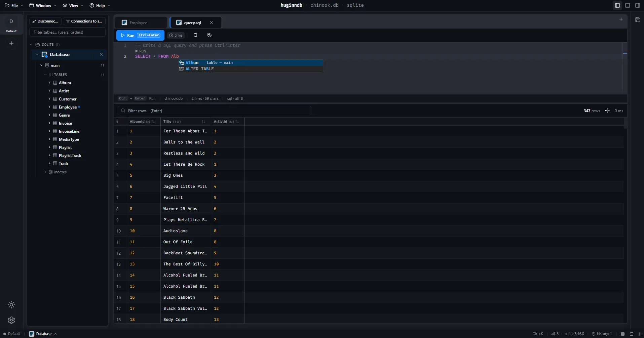Toggle the left sidebar panel icon

point(617,5)
